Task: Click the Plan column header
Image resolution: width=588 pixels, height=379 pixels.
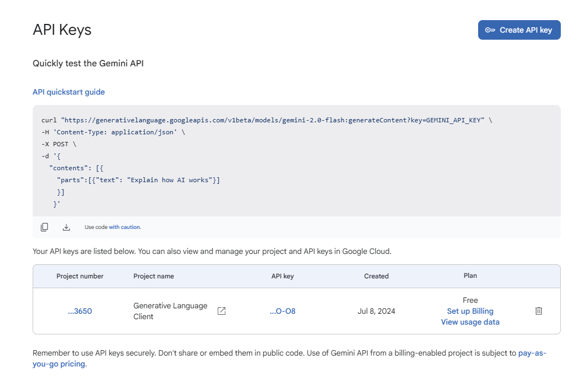Action: (x=470, y=276)
